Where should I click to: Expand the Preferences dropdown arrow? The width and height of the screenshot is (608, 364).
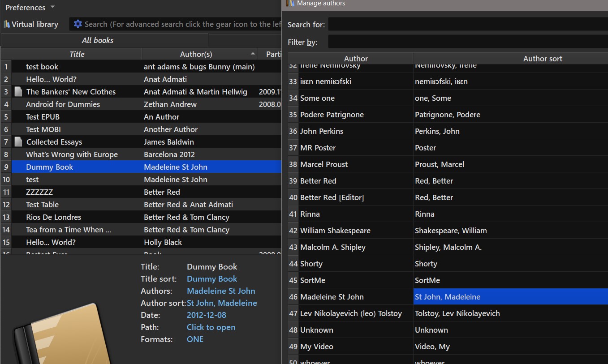(52, 7)
